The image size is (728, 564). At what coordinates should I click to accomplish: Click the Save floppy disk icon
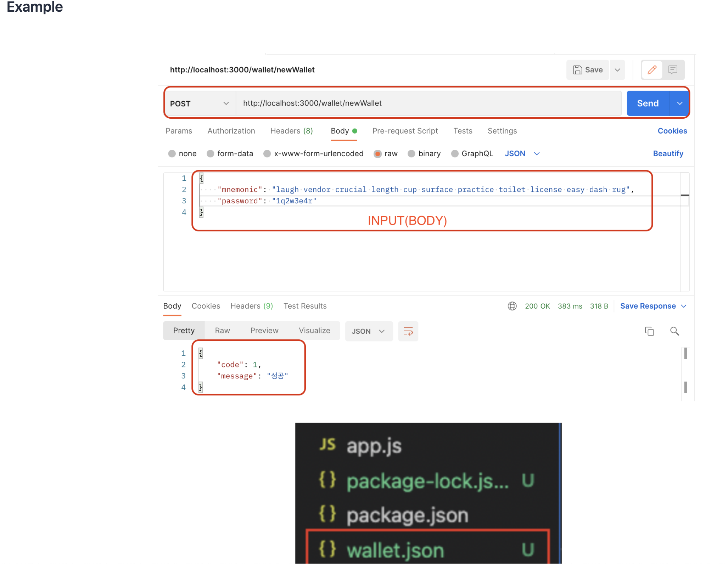click(578, 70)
